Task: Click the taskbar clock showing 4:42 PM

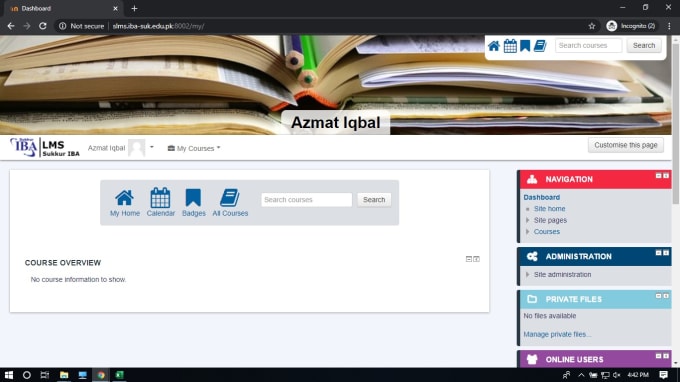Action: (638, 375)
